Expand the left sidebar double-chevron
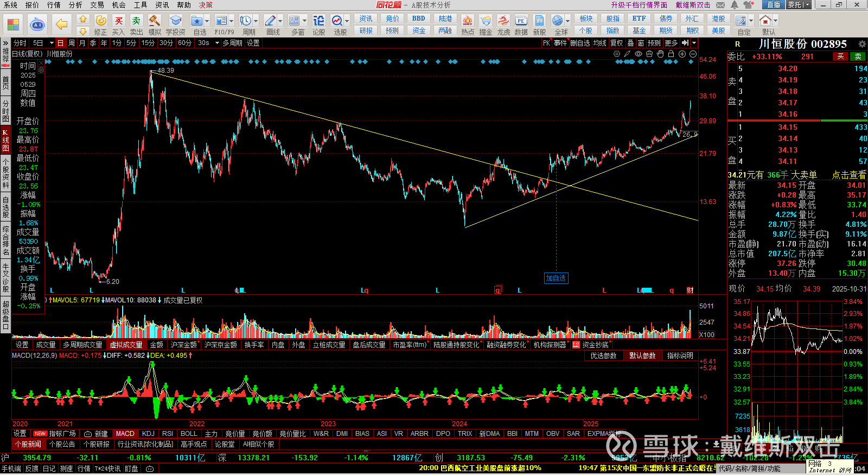This screenshot has height=475, width=868. pos(5,43)
